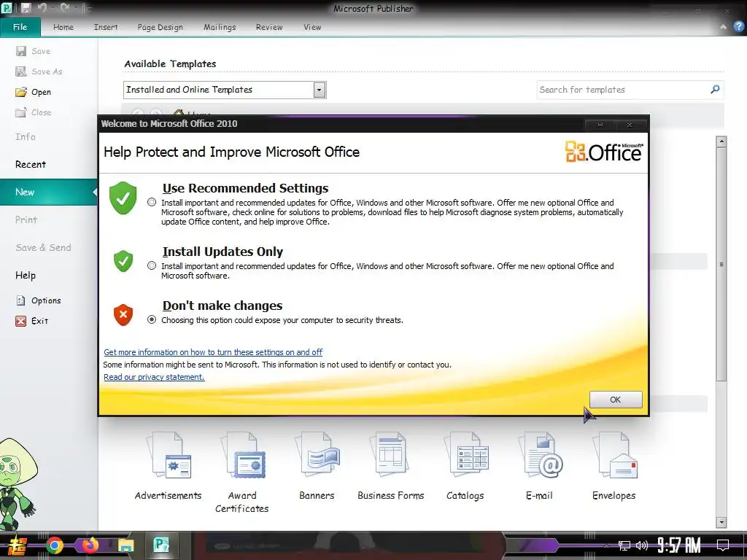
Task: Click the large green shield icon
Action: tap(123, 198)
